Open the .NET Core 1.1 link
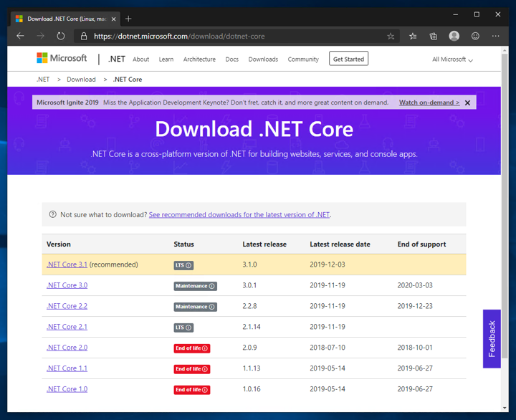This screenshot has width=516, height=420. tap(67, 368)
